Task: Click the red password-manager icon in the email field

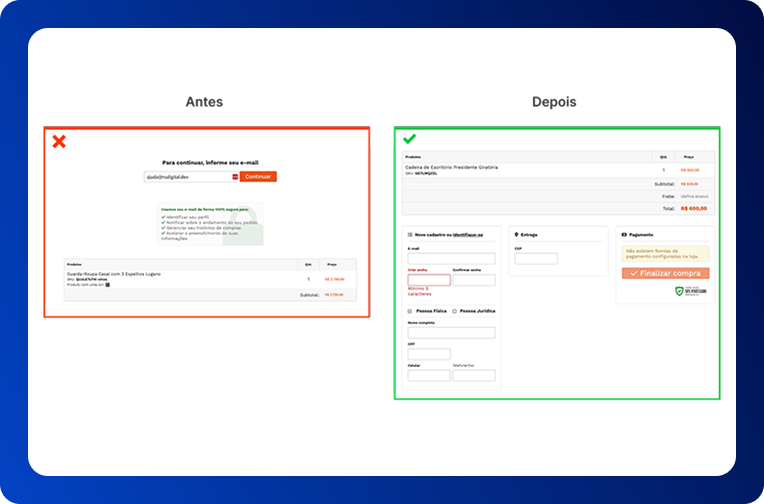Action: pos(235,177)
